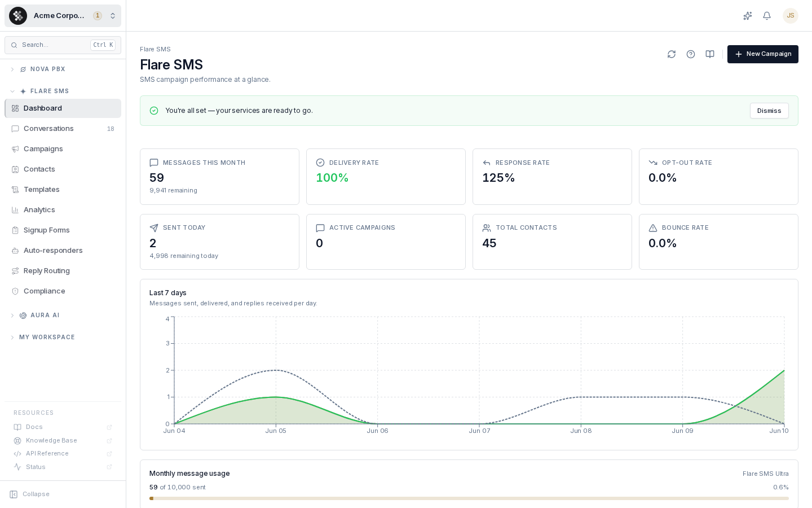Dismiss the services ready banner
812x508 pixels.
click(x=769, y=111)
